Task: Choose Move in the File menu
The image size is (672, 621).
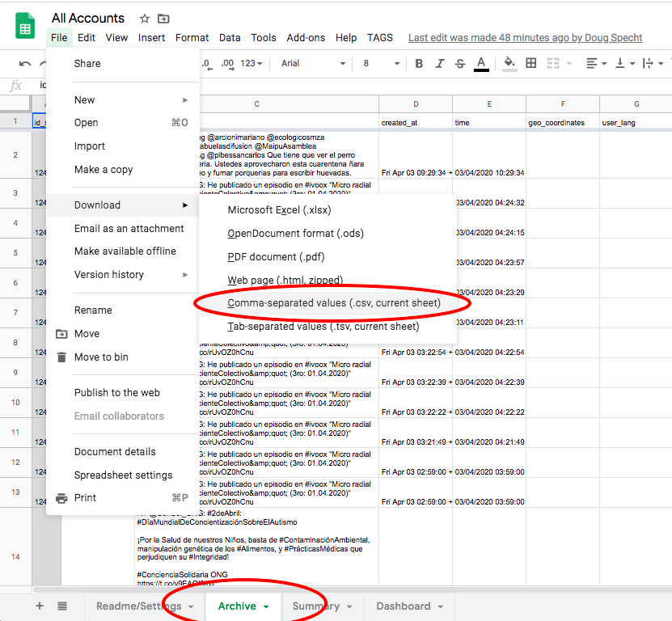Action: 123,333
